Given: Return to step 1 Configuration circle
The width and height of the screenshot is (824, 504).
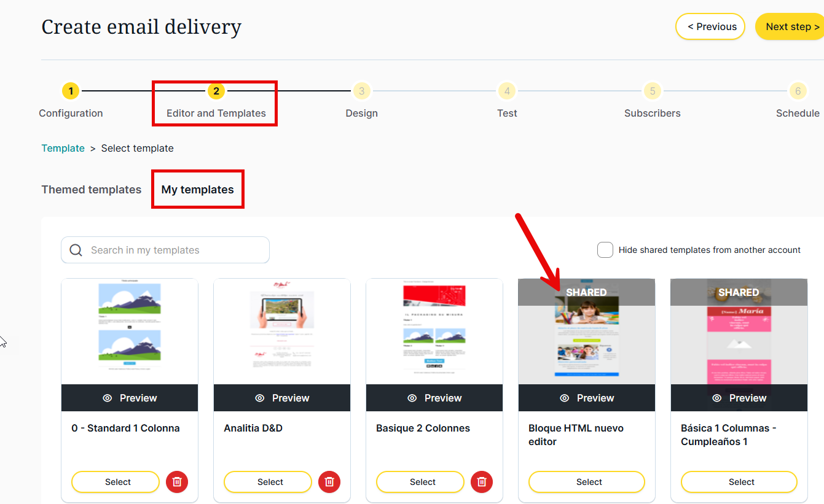Looking at the screenshot, I should click(71, 91).
